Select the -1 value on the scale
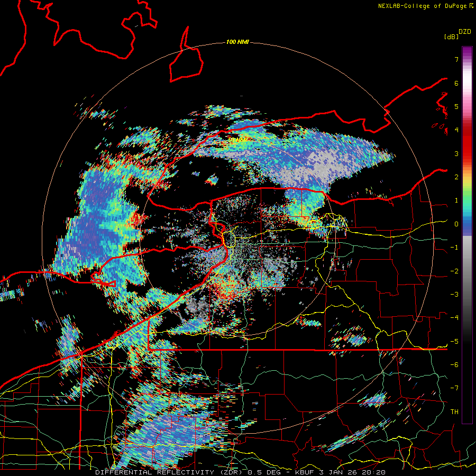 454,248
